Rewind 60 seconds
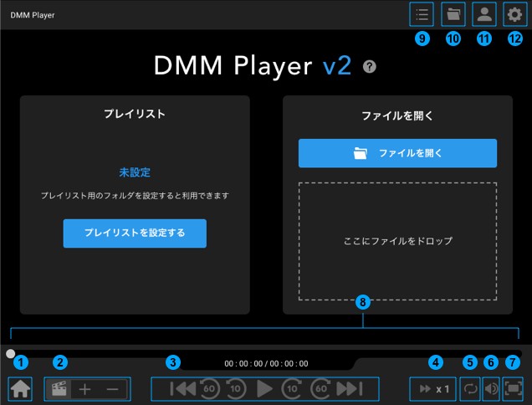 [x=209, y=389]
